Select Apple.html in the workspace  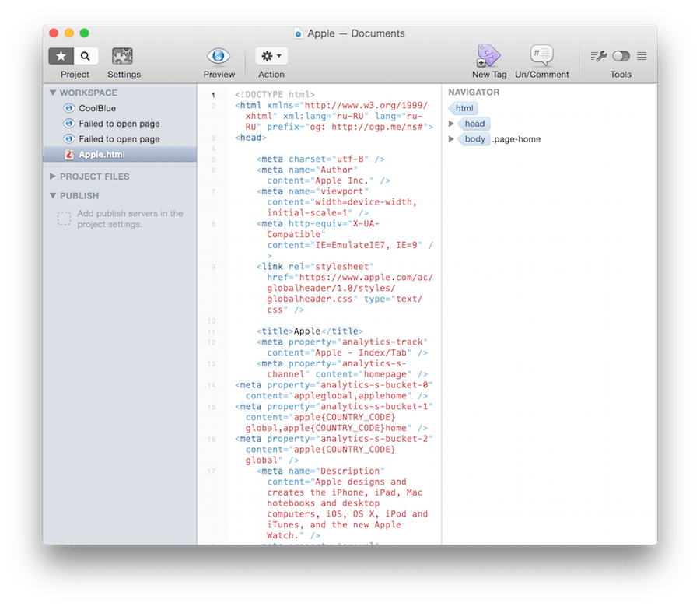coord(120,155)
